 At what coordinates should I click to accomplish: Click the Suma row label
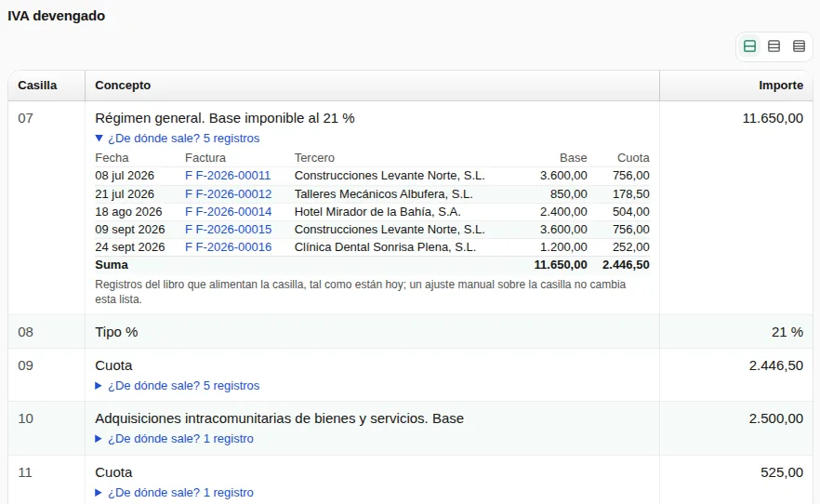(112, 265)
